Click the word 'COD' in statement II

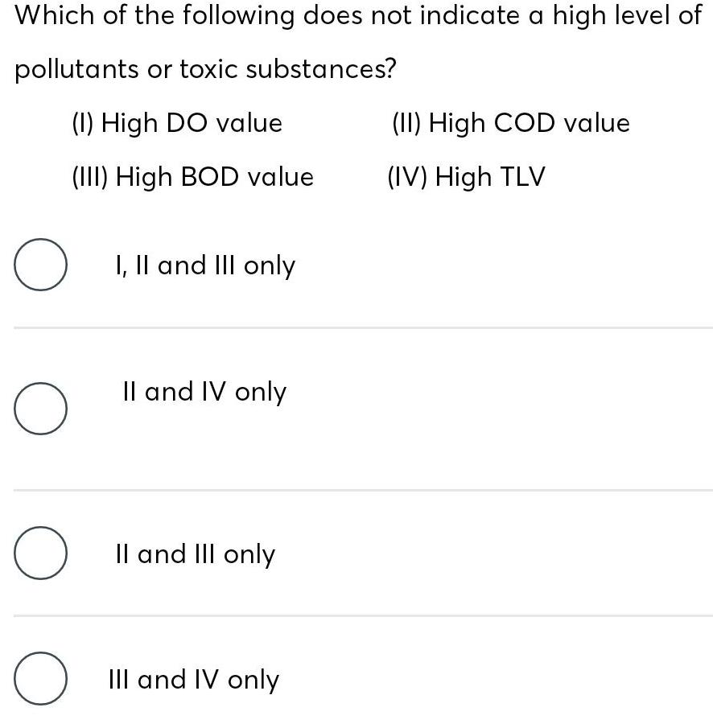coord(524,123)
